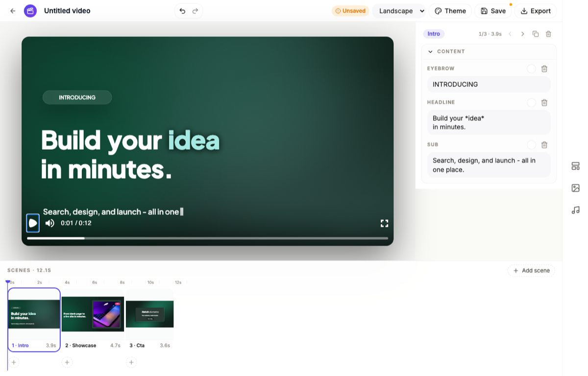Click the '0:01 / 0:12' time display
The width and height of the screenshot is (588, 376).
(76, 223)
